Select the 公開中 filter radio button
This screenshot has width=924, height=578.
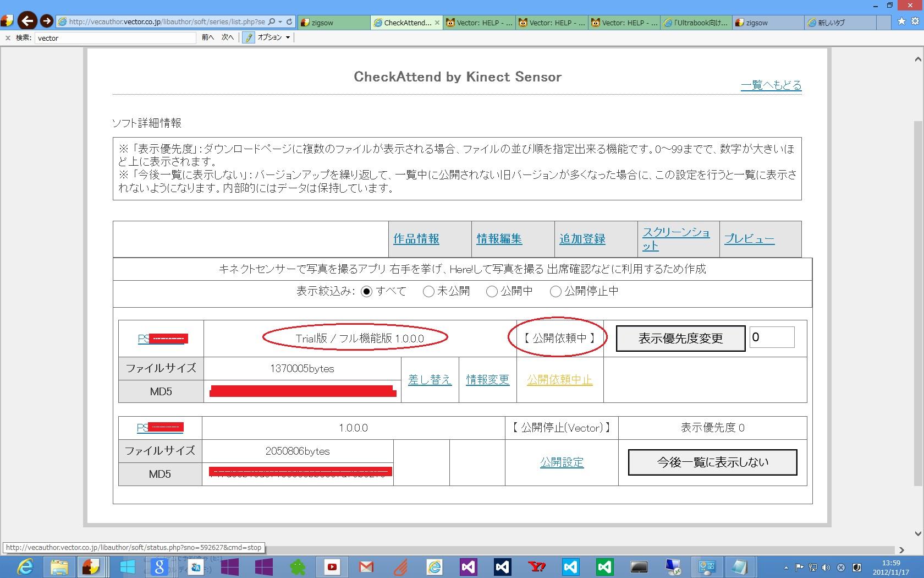pos(492,292)
